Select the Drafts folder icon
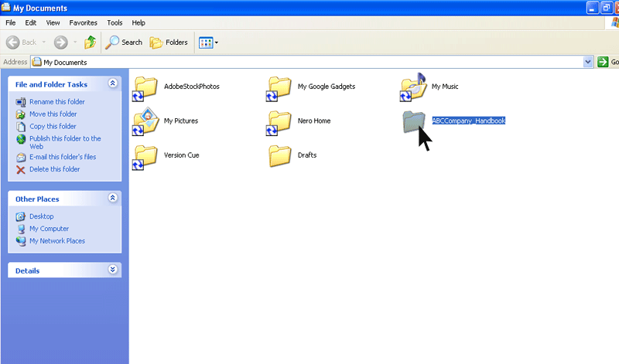Image resolution: width=619 pixels, height=364 pixels. tap(280, 156)
